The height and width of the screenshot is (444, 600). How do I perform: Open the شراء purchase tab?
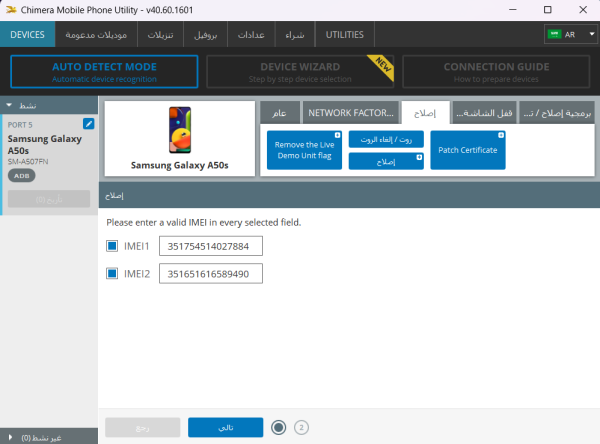pos(295,34)
